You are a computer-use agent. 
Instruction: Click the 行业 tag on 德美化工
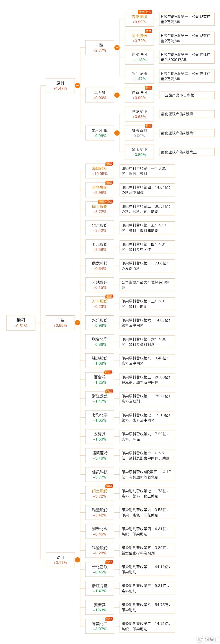coord(109,619)
